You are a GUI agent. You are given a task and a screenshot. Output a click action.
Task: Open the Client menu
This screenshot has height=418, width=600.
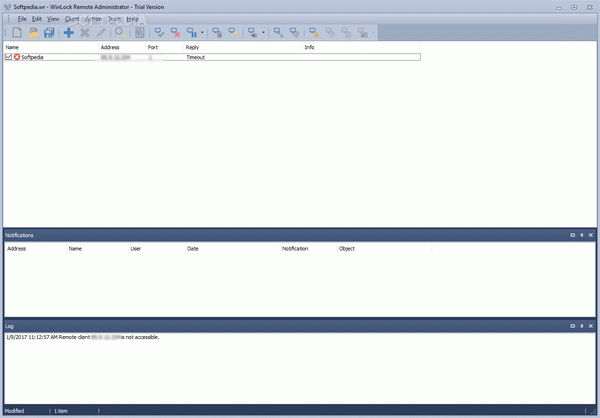(x=72, y=19)
